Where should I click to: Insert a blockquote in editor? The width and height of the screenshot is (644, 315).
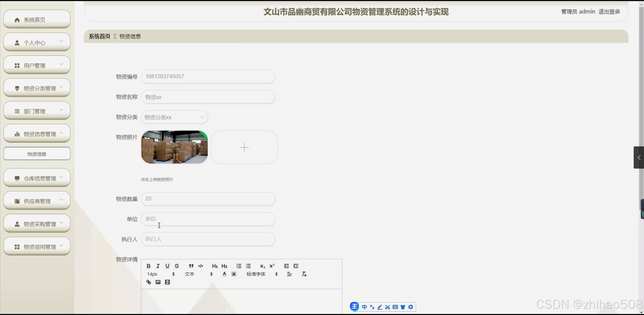point(191,266)
